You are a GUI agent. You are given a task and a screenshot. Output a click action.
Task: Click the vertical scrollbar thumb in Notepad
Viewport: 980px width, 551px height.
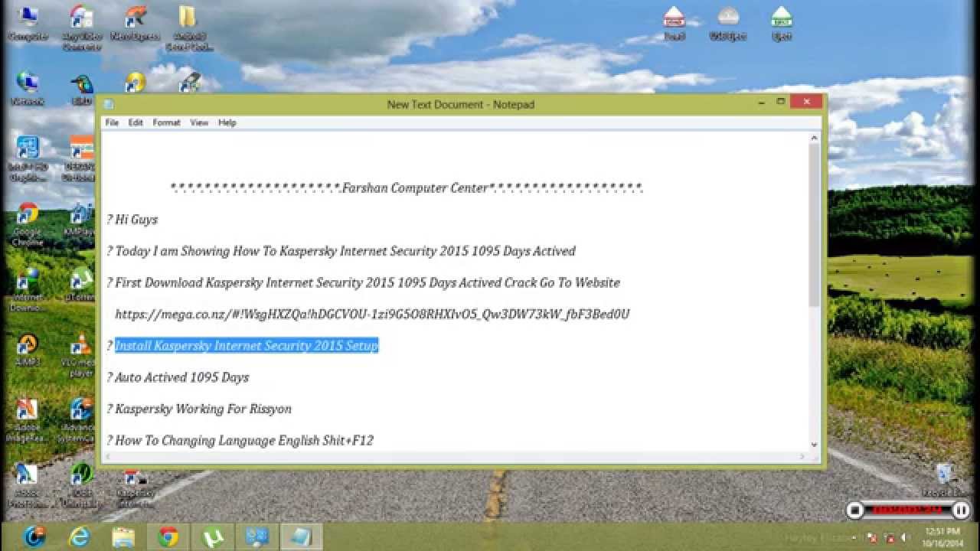coord(814,225)
